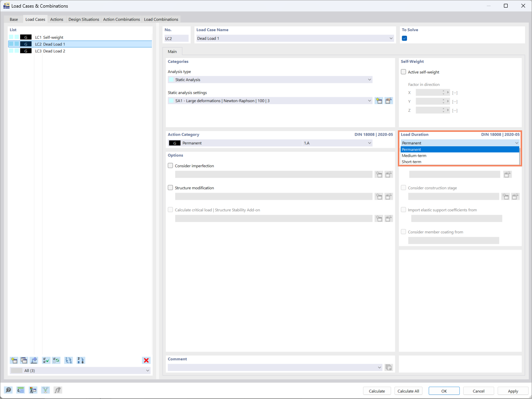Select Medium-term load duration
This screenshot has width=532, height=399.
pyautogui.click(x=414, y=155)
